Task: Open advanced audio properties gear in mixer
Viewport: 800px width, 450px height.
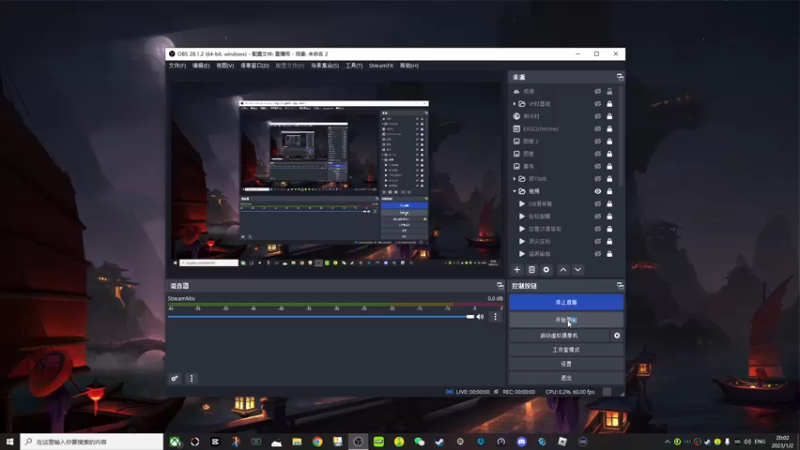Action: 174,379
